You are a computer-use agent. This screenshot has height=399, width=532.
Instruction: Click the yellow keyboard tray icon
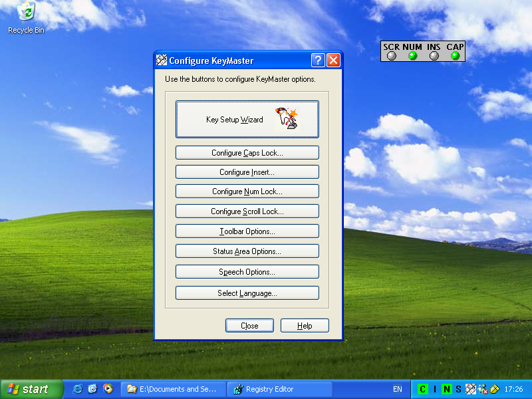point(495,389)
